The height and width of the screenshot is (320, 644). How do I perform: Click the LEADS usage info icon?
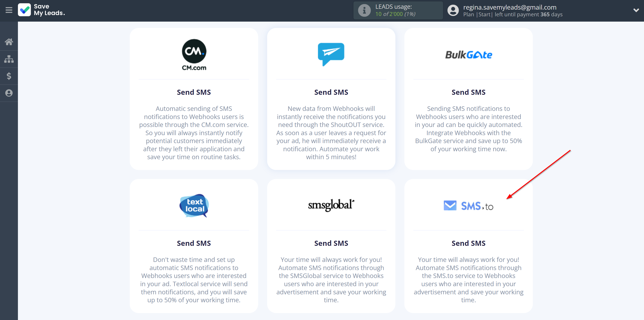pyautogui.click(x=364, y=11)
